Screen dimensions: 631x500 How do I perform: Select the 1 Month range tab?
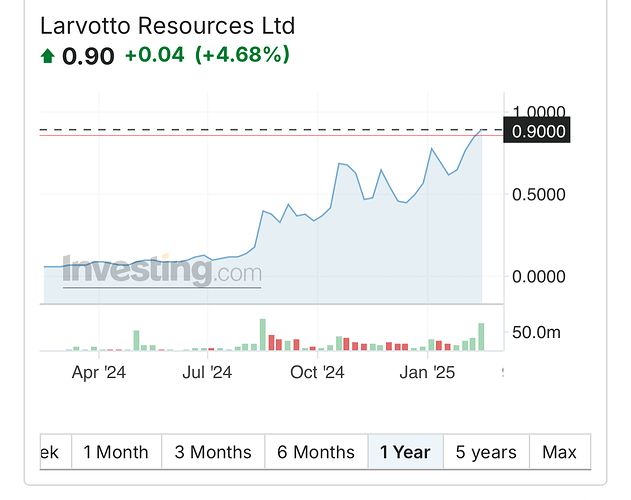(x=116, y=452)
